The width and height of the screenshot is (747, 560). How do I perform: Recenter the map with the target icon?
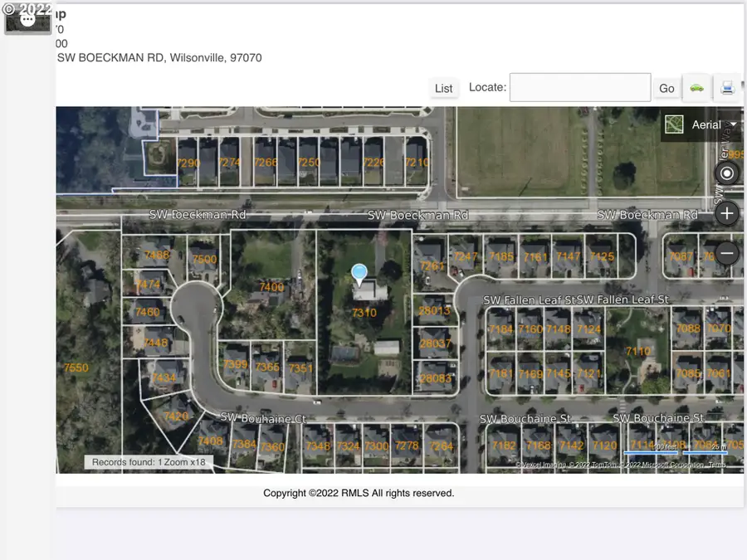click(726, 173)
